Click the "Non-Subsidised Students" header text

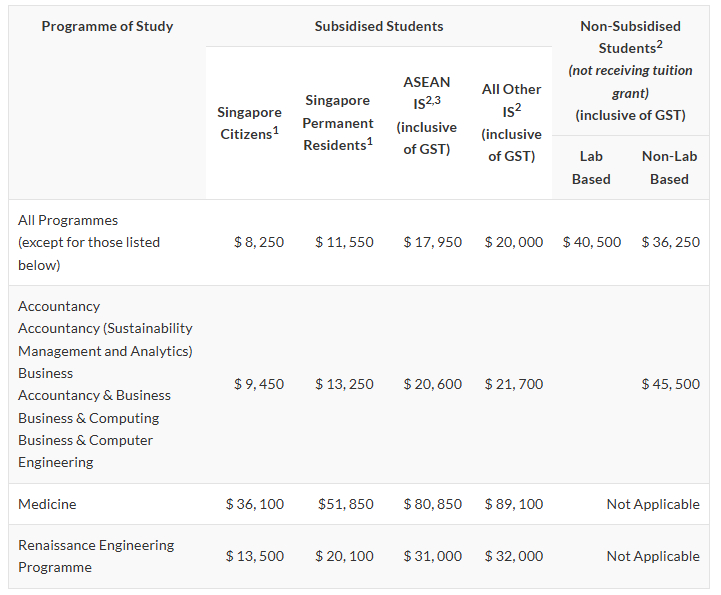(630, 37)
